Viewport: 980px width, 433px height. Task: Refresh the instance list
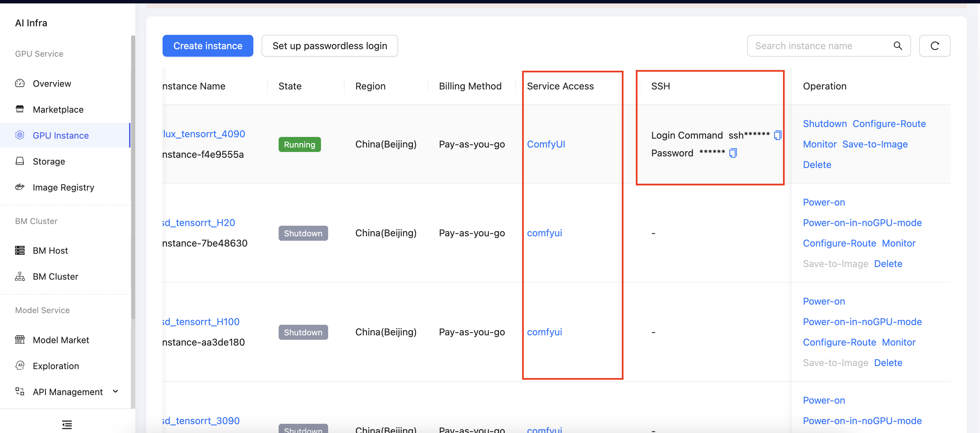click(934, 46)
